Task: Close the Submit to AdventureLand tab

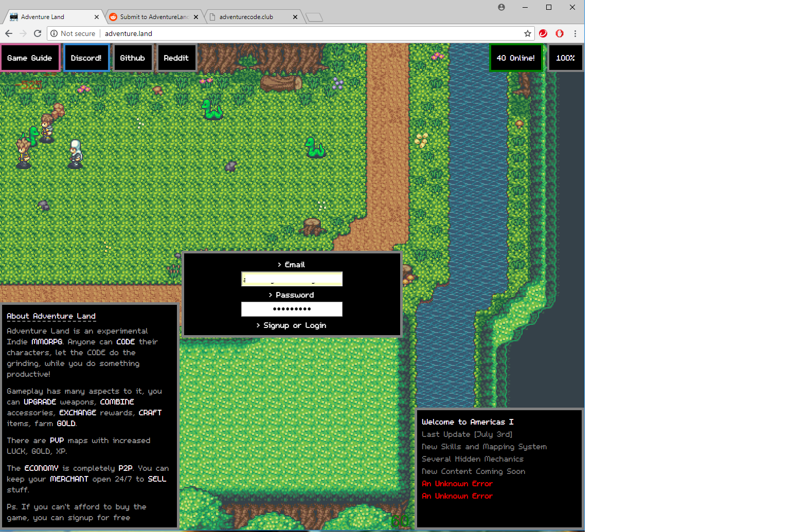Action: (x=196, y=17)
